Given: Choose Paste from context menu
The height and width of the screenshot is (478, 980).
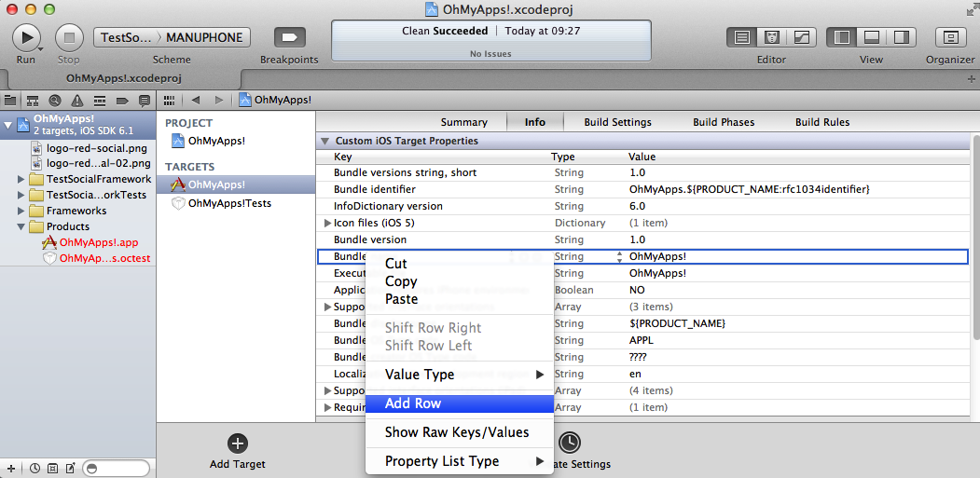Looking at the screenshot, I should click(x=460, y=299).
